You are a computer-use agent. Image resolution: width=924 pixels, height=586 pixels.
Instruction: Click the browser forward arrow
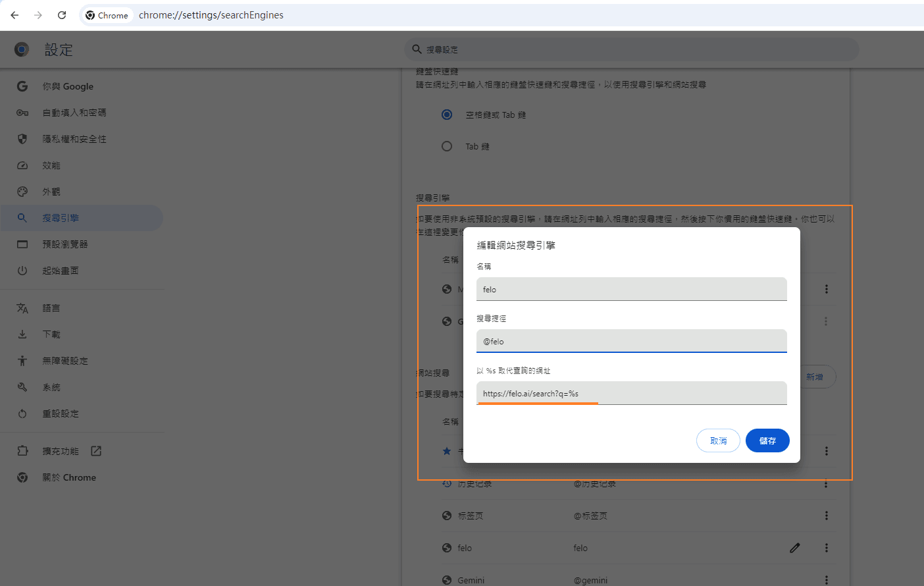[x=38, y=15]
